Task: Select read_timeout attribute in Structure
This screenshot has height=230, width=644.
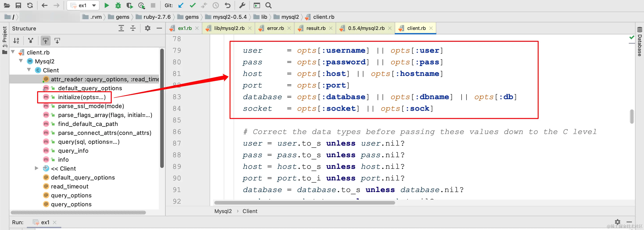Action: pyautogui.click(x=70, y=186)
